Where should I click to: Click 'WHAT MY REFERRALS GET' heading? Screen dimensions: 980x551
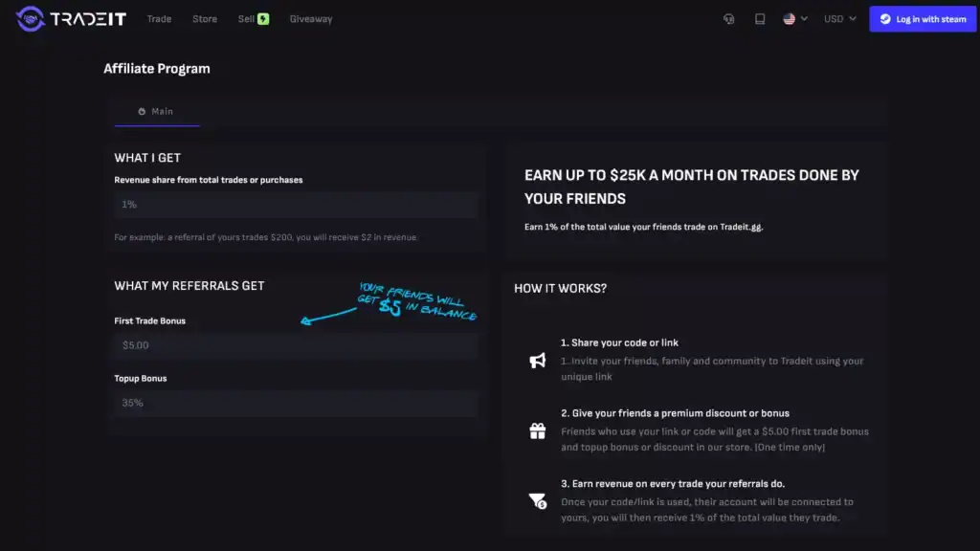pyautogui.click(x=189, y=285)
